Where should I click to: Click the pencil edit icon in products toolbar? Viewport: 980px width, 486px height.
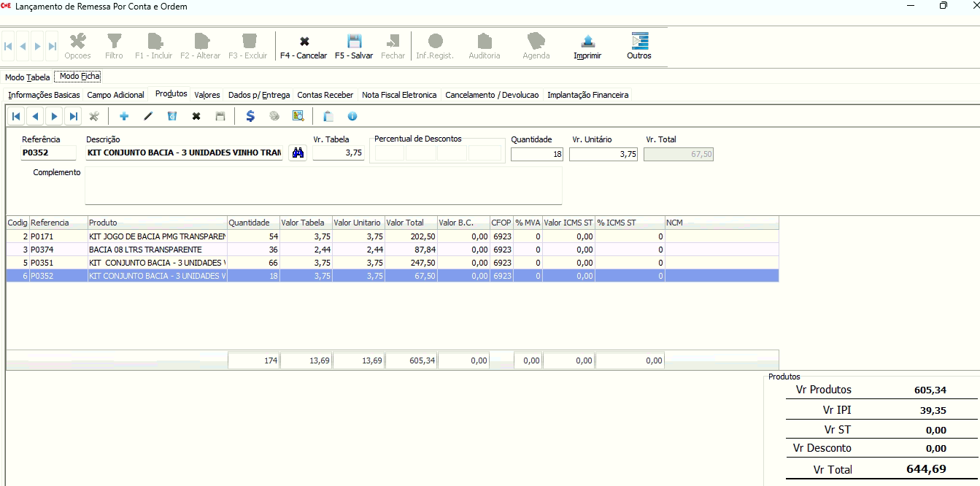coord(148,116)
